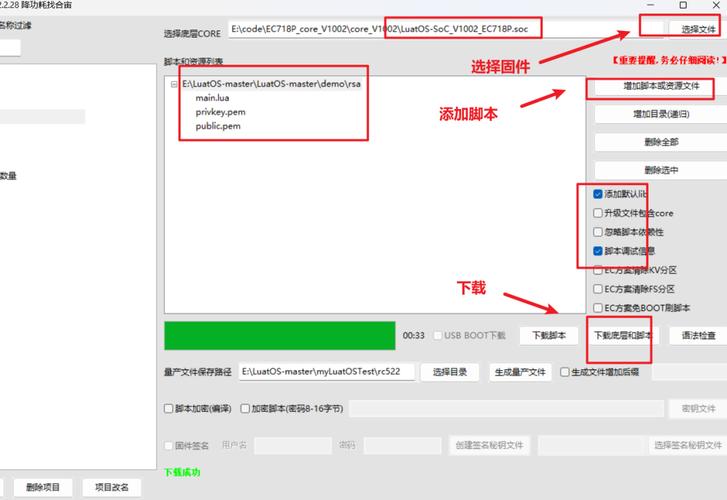This screenshot has width=727, height=500.
Task: Enable EC方案免BOOT刷脚本 checkbox
Action: 598,308
